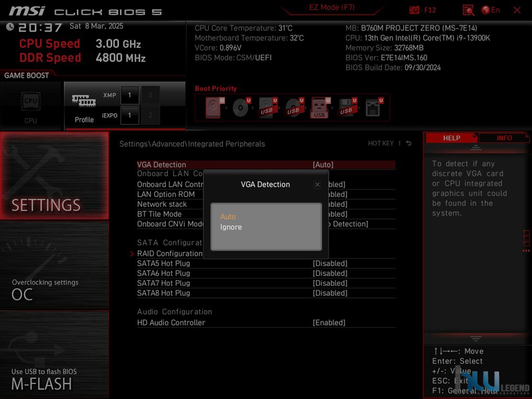
Task: Switch to the HELP tab
Action: coord(451,138)
